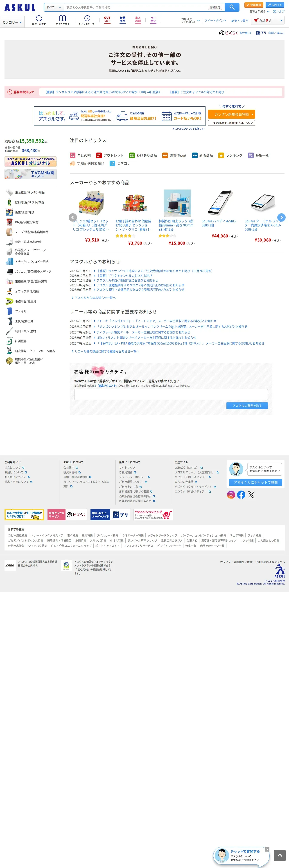Open the すべて search category dropdown

[x=54, y=7]
